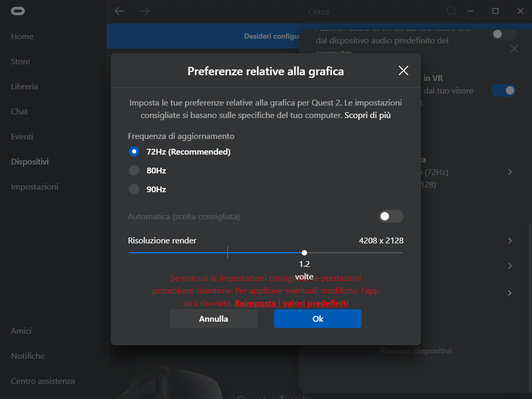Open Impostazioni from the sidebar
The width and height of the screenshot is (532, 399).
(x=34, y=187)
